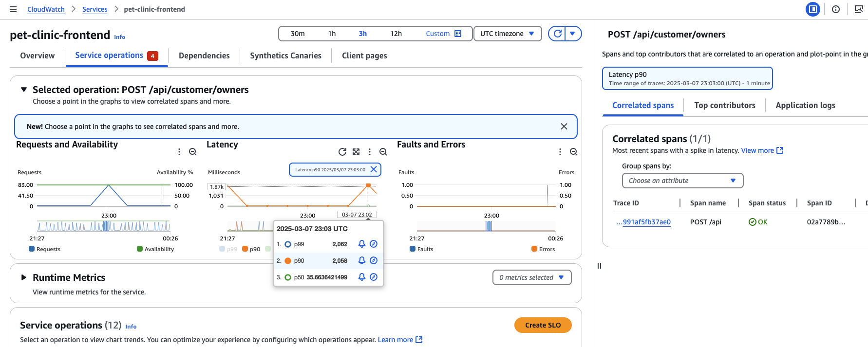Go to CloudWatch breadcrumb
The width and height of the screenshot is (868, 347).
coord(46,9)
